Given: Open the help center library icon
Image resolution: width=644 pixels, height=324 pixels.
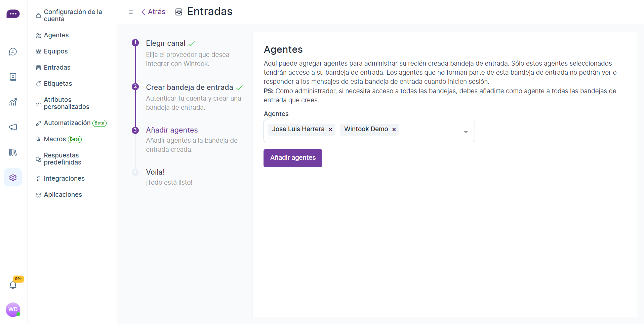Looking at the screenshot, I should pos(13,152).
